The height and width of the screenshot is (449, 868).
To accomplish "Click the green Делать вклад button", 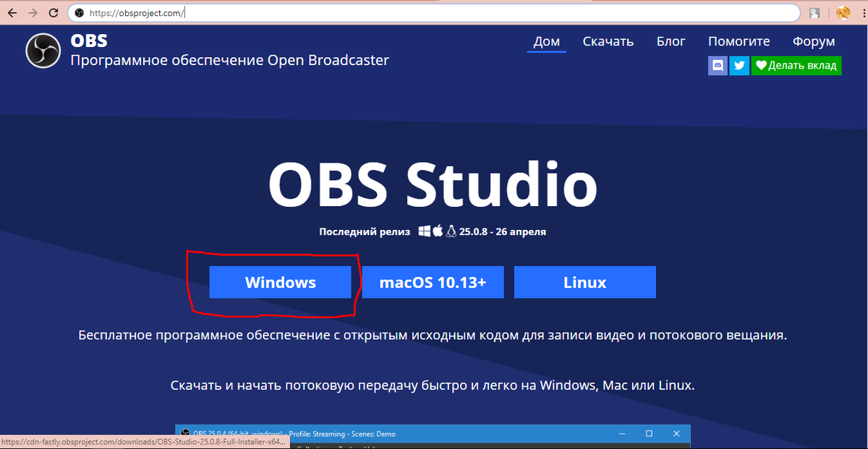I will pos(796,66).
